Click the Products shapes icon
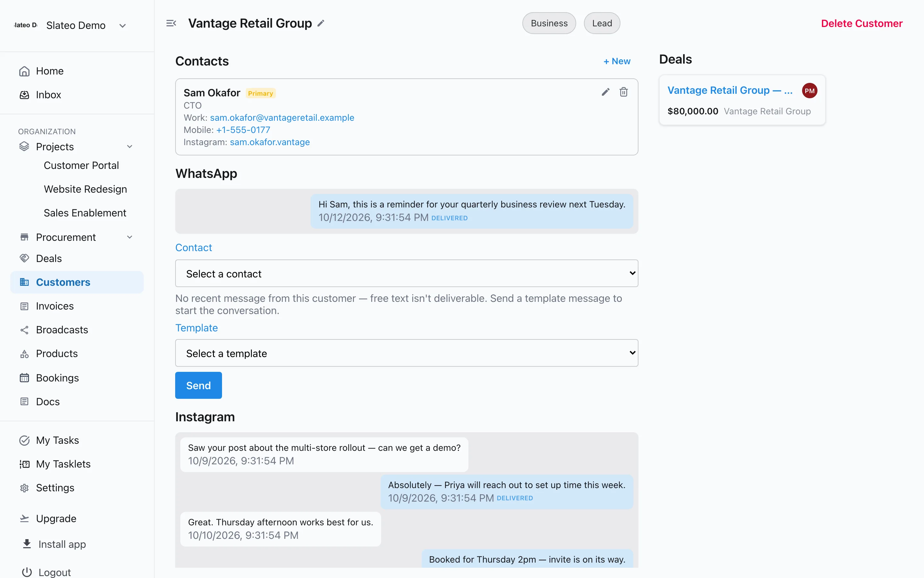 coord(24,354)
